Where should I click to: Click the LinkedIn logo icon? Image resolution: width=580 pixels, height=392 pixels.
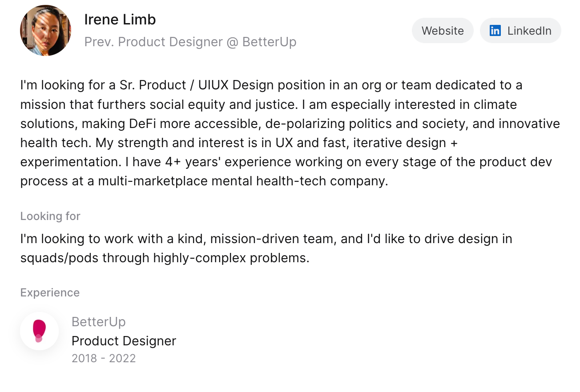pyautogui.click(x=495, y=31)
